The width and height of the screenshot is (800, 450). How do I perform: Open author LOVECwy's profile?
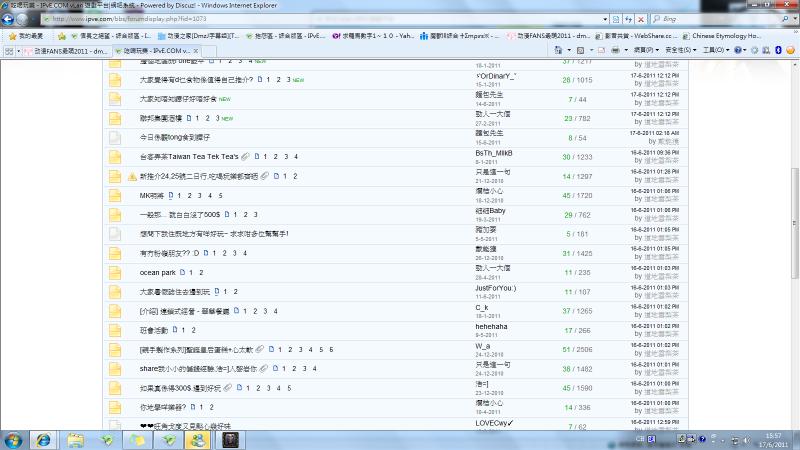tap(494, 423)
